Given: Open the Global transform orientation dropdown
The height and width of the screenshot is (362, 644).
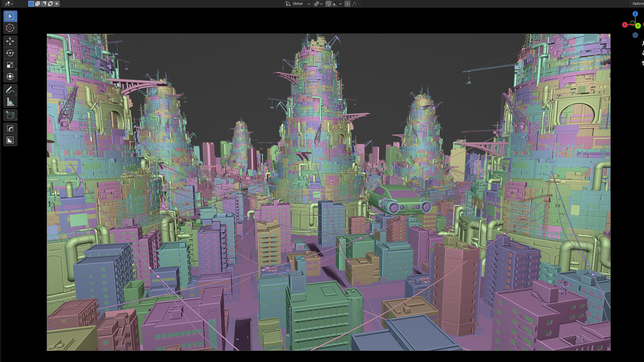Looking at the screenshot, I should [x=298, y=4].
